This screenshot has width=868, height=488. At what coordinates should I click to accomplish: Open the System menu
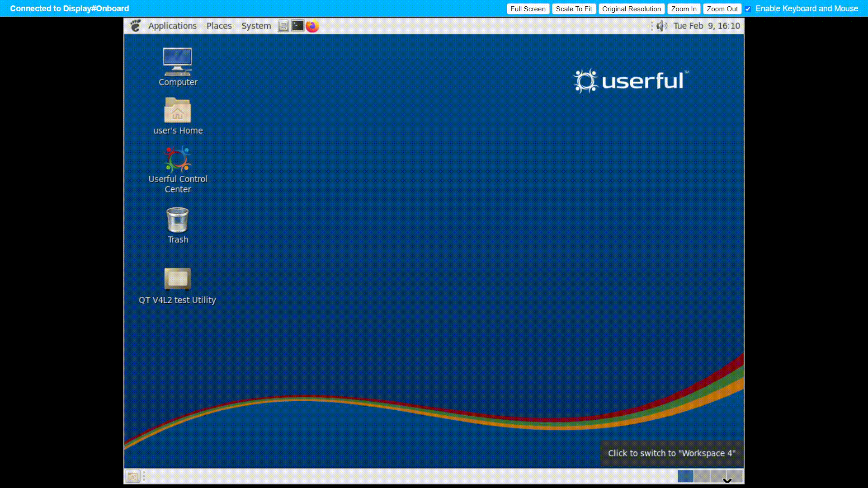[256, 26]
